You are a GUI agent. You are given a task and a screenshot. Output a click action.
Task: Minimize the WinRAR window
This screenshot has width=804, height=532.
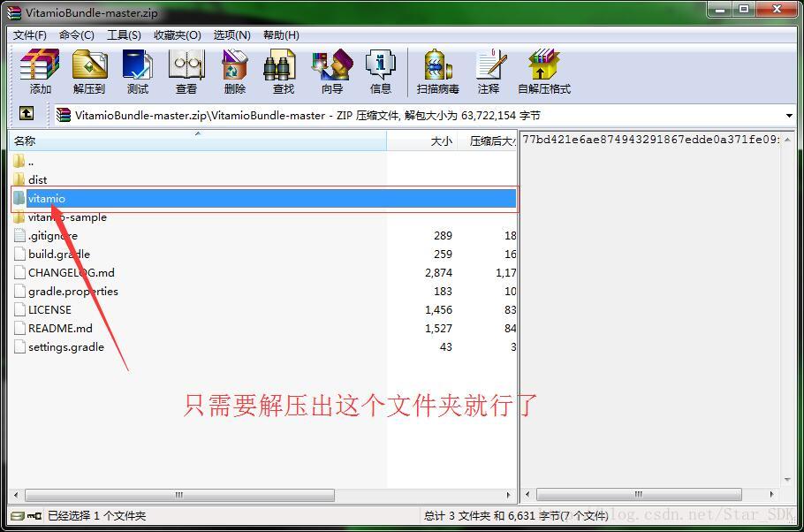(719, 9)
